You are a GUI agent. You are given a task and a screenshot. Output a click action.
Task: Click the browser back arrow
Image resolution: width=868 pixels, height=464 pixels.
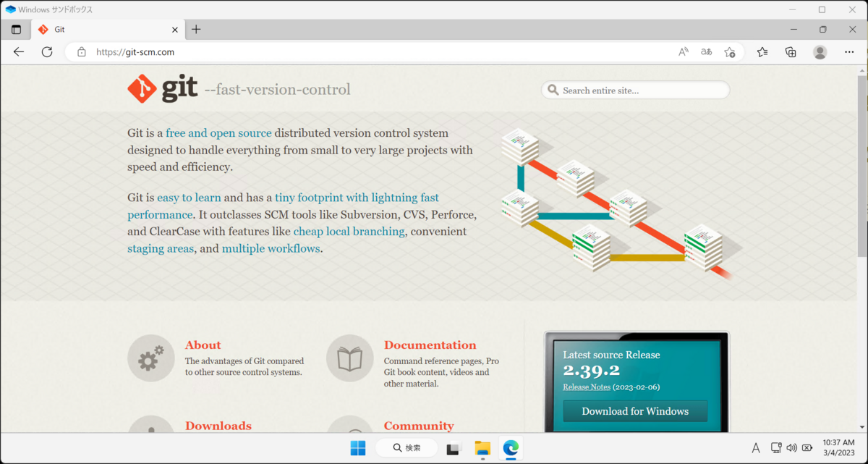click(x=19, y=52)
